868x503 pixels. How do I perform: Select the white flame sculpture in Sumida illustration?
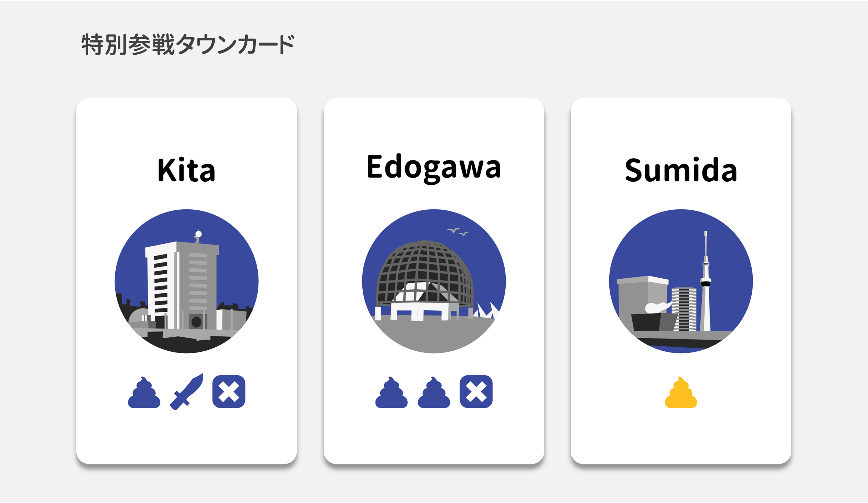[x=658, y=307]
